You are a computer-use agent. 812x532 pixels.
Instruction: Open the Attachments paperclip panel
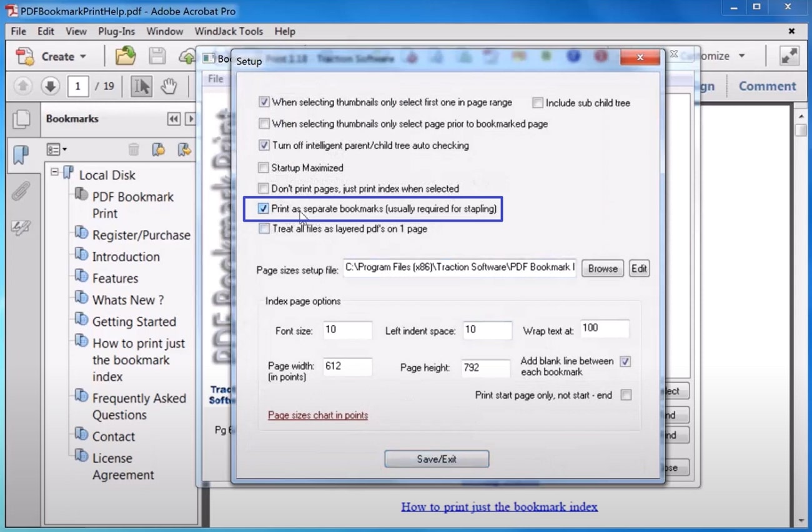[21, 192]
